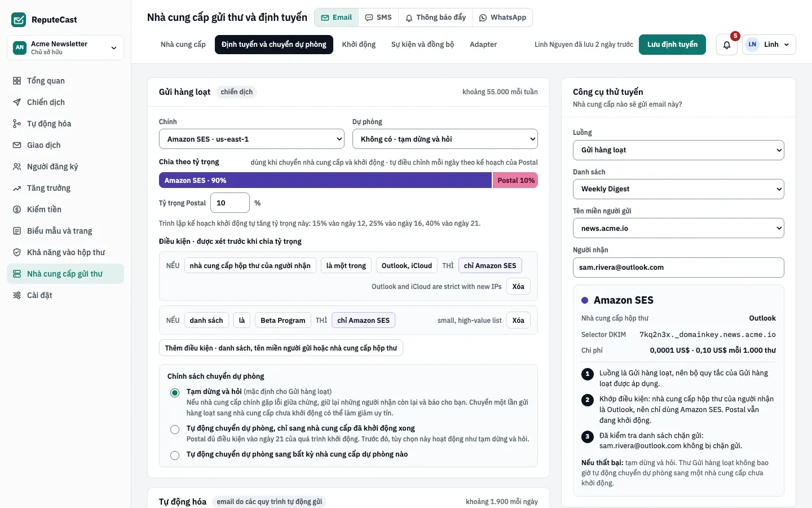Open the notifications bell
Image resolution: width=812 pixels, height=508 pixels.
point(727,45)
